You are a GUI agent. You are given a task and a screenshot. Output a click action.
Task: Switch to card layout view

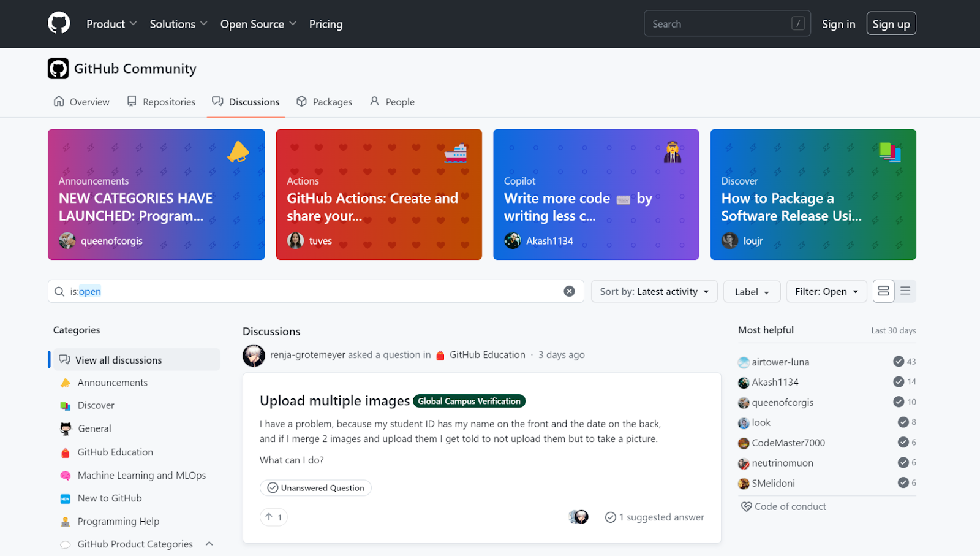point(883,291)
